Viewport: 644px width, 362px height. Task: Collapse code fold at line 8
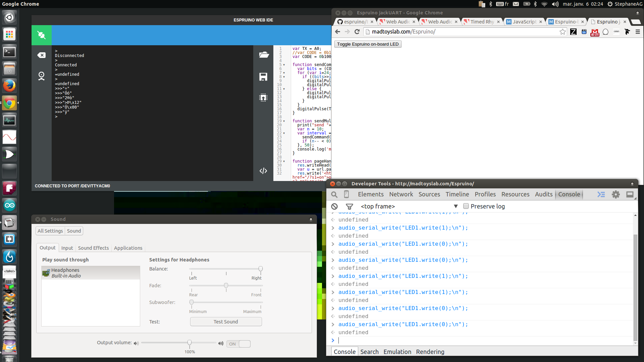[284, 77]
